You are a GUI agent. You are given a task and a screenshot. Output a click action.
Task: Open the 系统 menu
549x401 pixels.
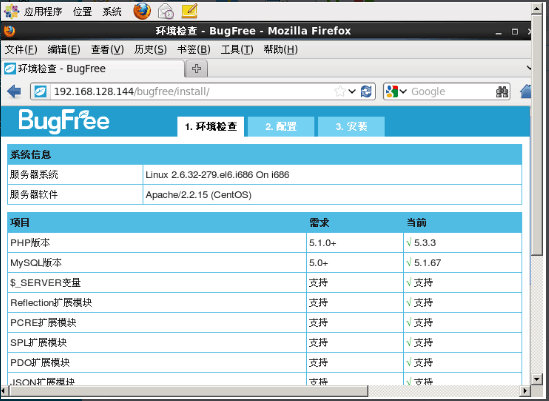(x=112, y=12)
